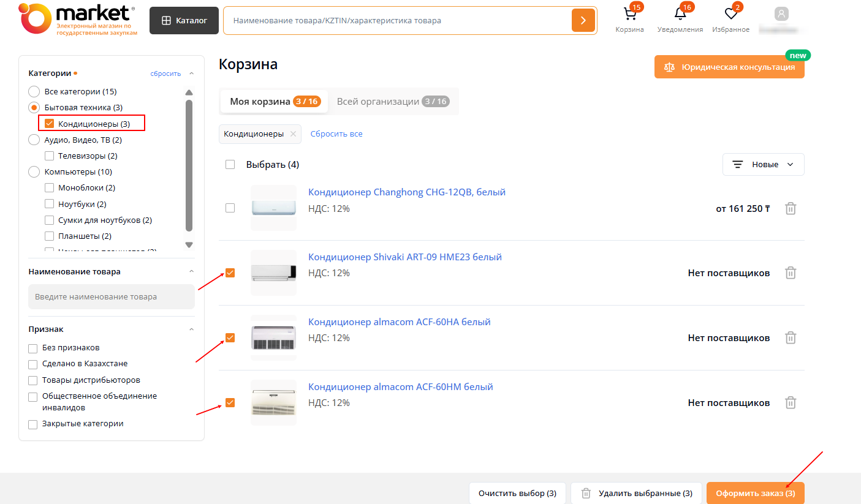Open the almacom ACF-60HM product thumbnail
Viewport: 861px width, 504px height.
pos(273,402)
